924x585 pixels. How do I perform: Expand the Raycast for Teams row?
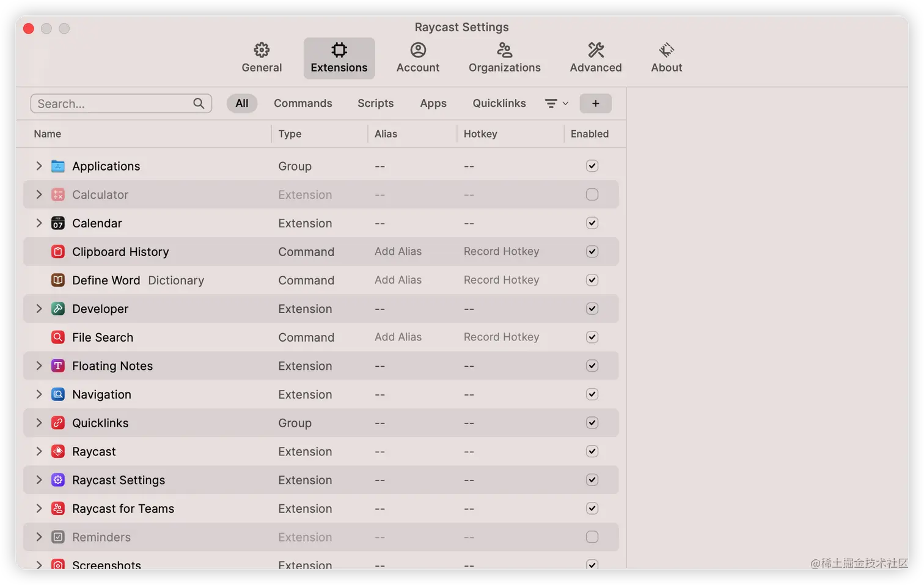[x=39, y=508]
